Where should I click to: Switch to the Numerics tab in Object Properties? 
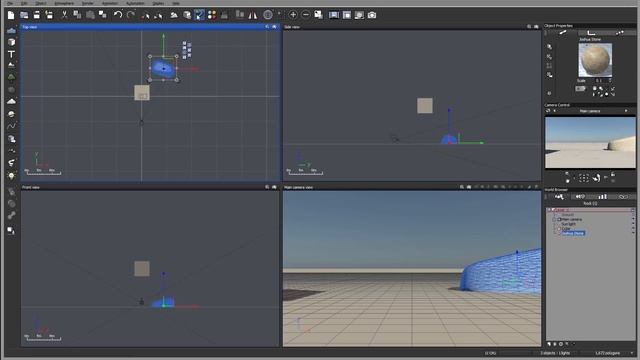591,33
